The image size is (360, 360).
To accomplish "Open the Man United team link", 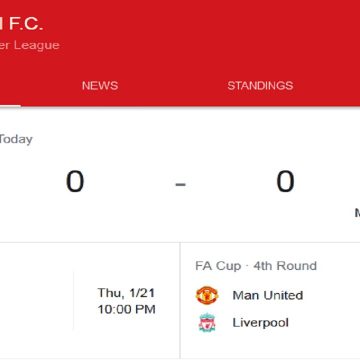I will coord(268,295).
